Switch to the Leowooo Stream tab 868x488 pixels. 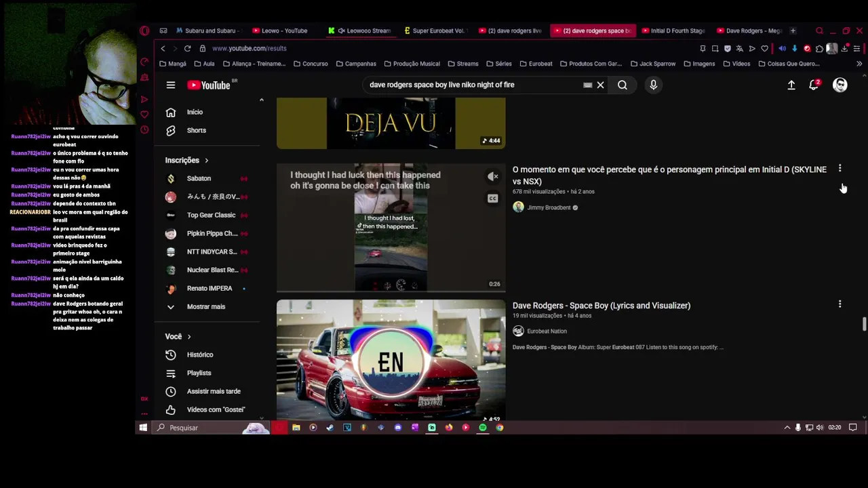tap(359, 30)
